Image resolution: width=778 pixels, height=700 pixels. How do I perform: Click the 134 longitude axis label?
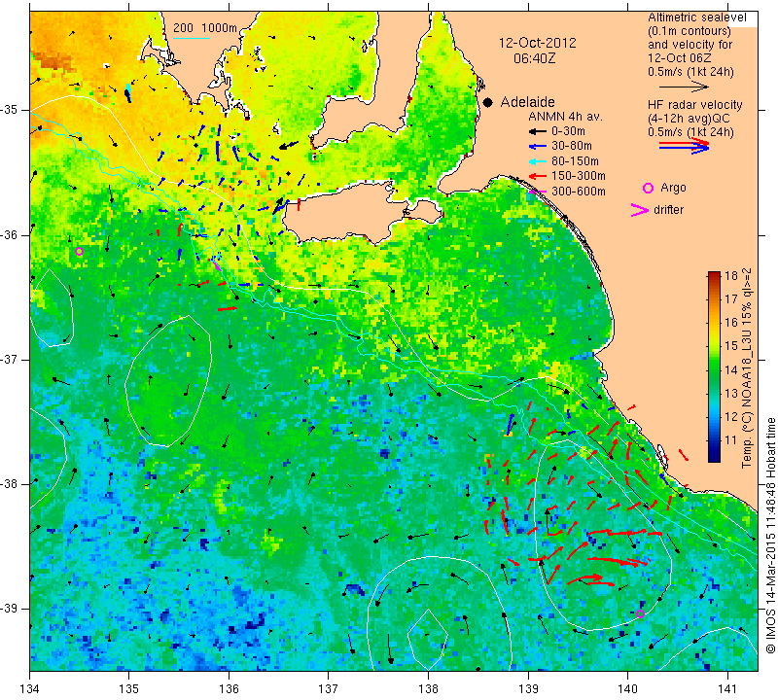point(30,689)
